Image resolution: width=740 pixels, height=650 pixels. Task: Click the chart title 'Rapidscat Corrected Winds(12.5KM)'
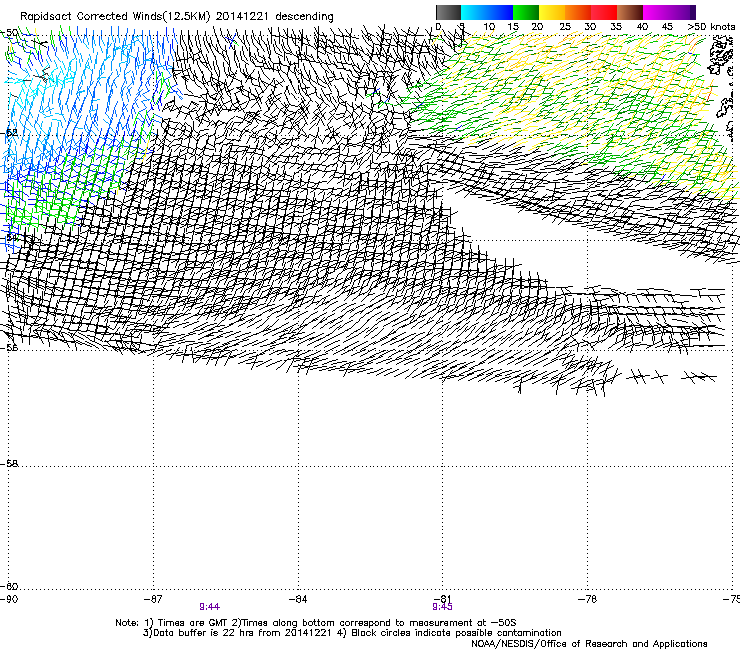(x=115, y=16)
